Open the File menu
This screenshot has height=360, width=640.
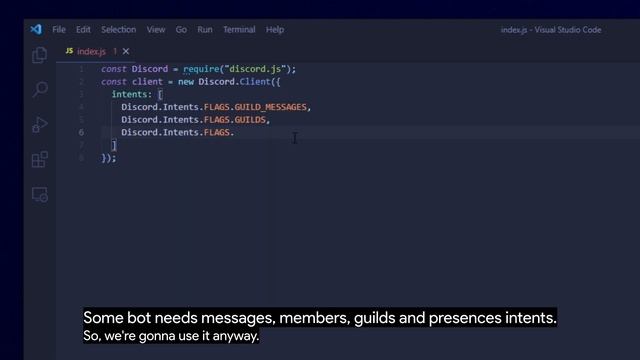[x=59, y=29]
